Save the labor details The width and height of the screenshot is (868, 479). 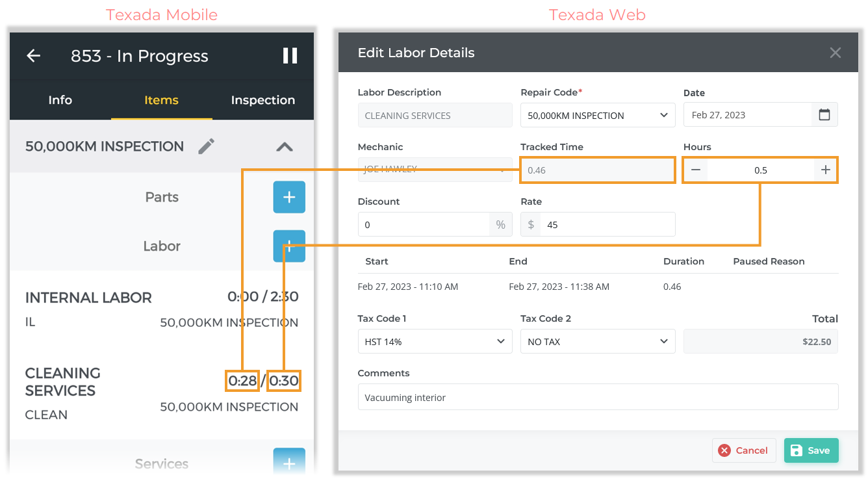[x=811, y=450]
